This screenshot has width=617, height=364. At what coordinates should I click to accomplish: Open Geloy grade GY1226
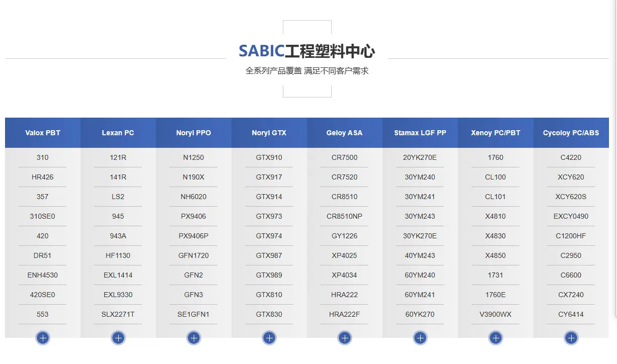345,236
